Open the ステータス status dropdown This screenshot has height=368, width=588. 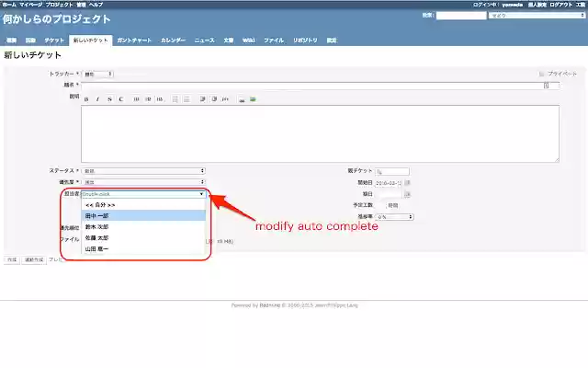pos(143,171)
